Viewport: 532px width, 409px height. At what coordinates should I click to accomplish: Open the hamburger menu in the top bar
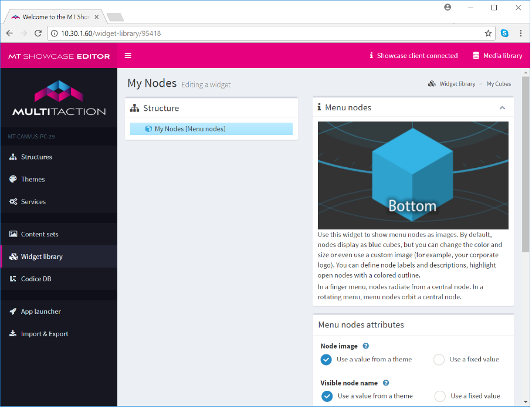[128, 55]
